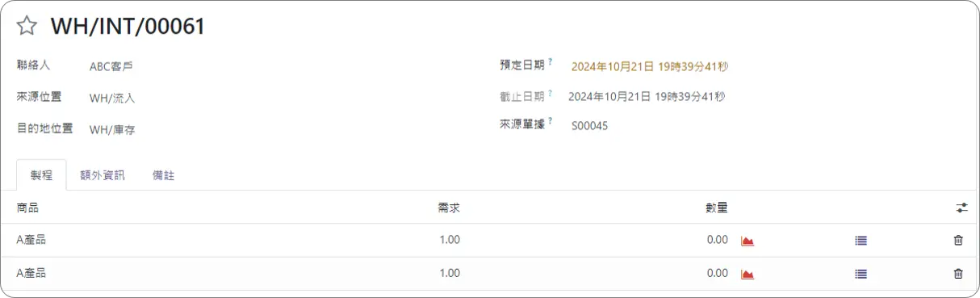Star WH/INT/00061 as favorite
The width and height of the screenshot is (980, 298).
point(27,26)
